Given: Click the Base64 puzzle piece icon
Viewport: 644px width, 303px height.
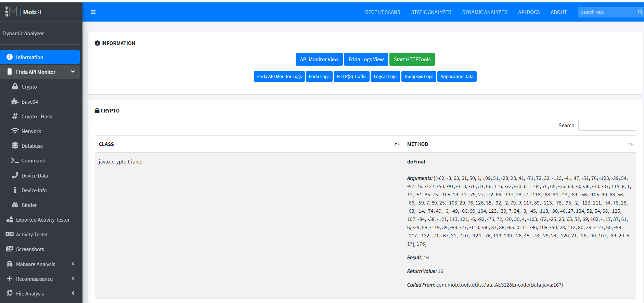Looking at the screenshot, I should 15,102.
